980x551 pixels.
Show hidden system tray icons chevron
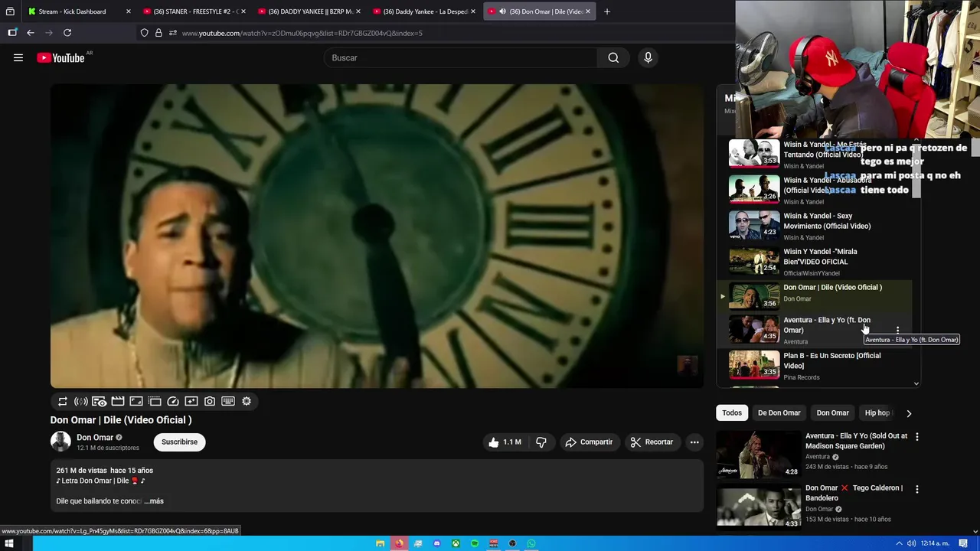(900, 543)
